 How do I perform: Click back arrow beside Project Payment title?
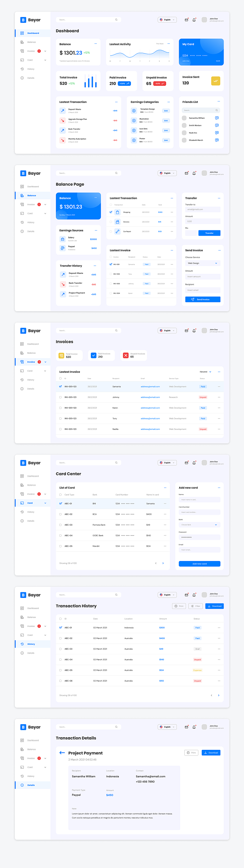pos(62,753)
